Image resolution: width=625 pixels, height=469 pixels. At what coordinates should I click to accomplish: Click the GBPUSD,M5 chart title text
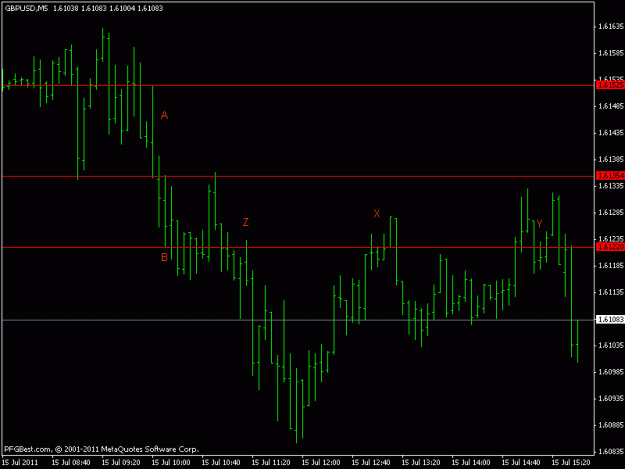pos(26,8)
